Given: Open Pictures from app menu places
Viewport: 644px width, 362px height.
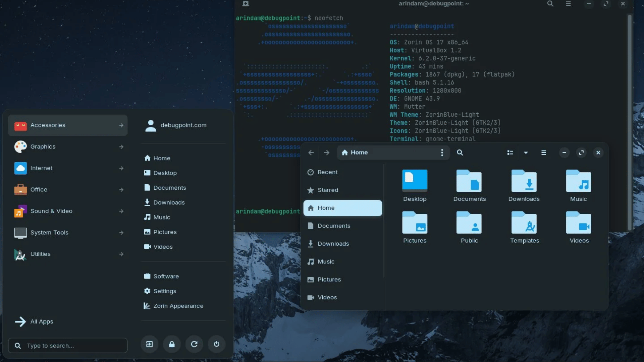Looking at the screenshot, I should tap(160, 232).
